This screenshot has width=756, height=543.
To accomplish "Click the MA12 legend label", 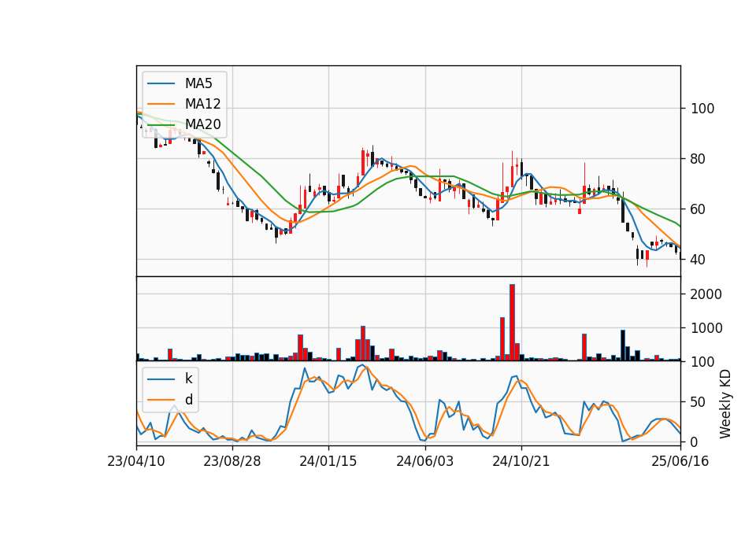I will click(202, 104).
